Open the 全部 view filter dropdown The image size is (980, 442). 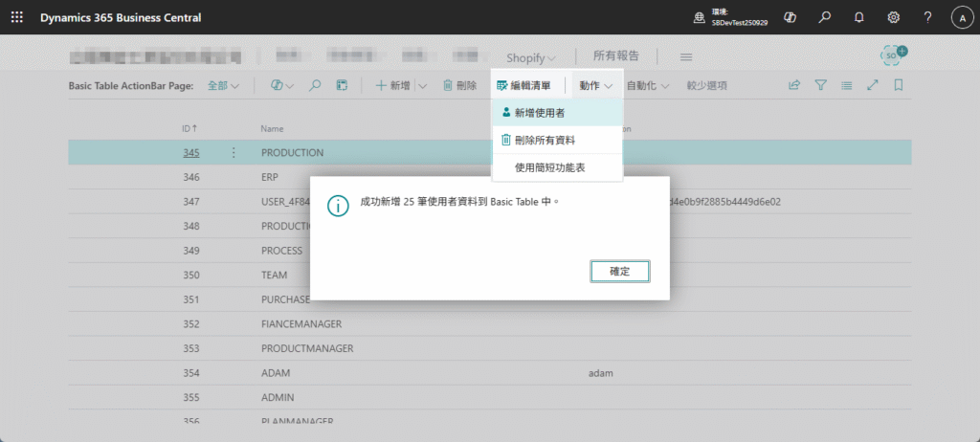[x=223, y=86]
